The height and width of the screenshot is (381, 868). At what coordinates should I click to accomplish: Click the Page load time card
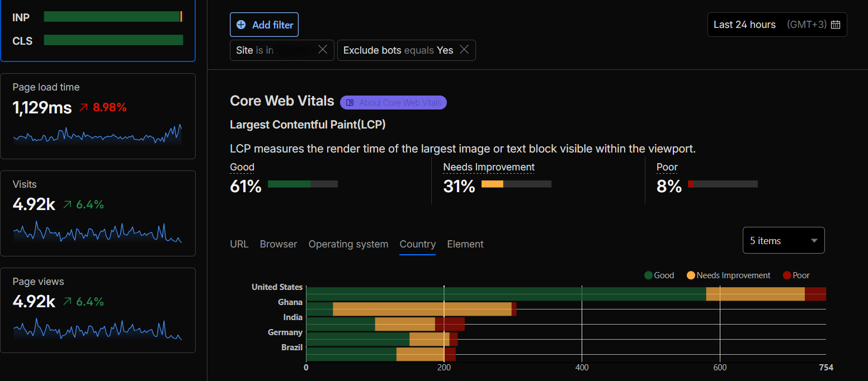tap(98, 116)
